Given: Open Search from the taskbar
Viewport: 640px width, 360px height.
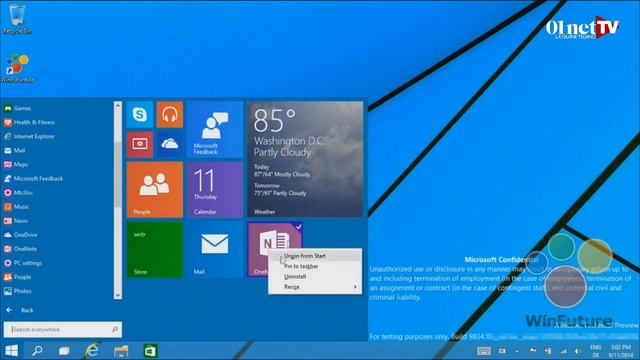Looking at the screenshot, I should tap(38, 351).
